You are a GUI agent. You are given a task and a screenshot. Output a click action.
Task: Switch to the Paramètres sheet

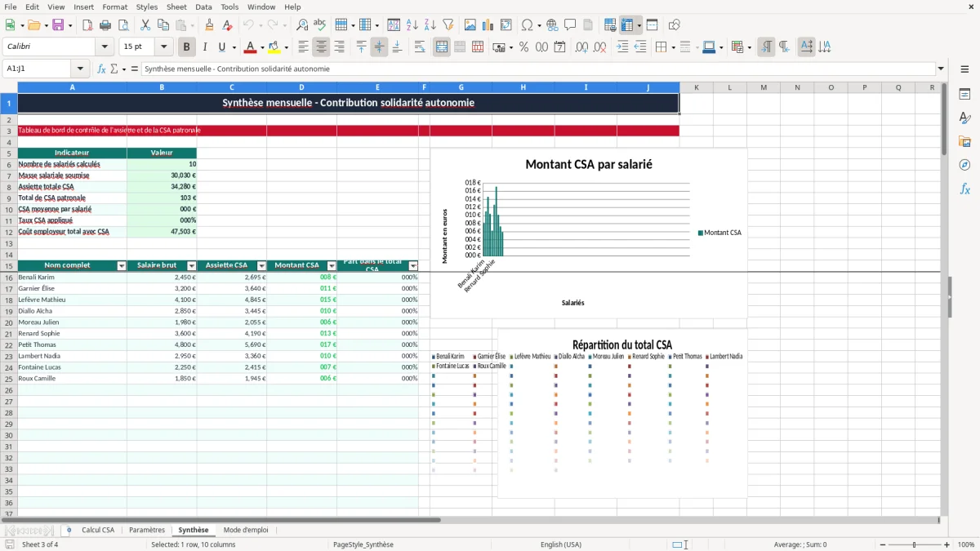click(147, 530)
